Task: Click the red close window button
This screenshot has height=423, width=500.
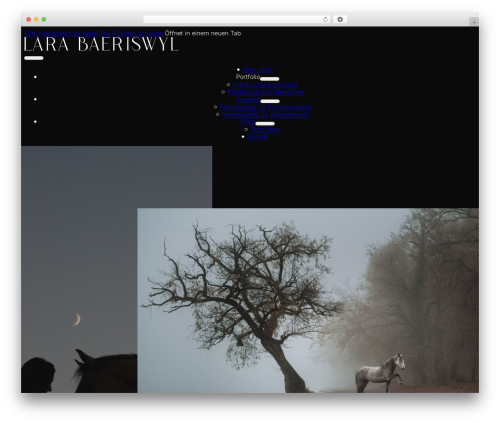Action: [x=29, y=19]
